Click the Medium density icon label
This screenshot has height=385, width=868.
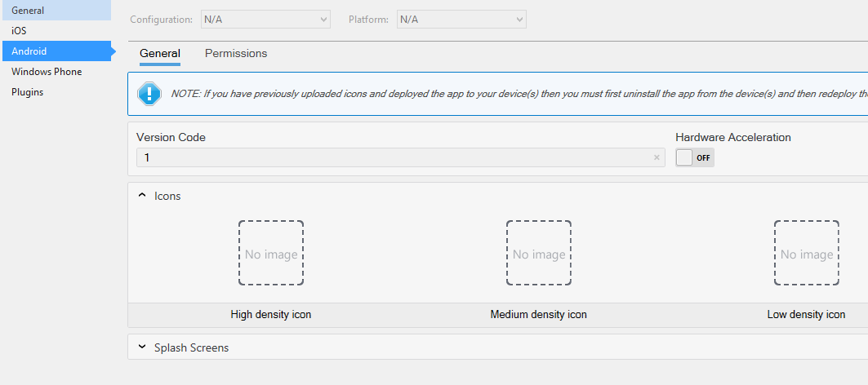[539, 315]
